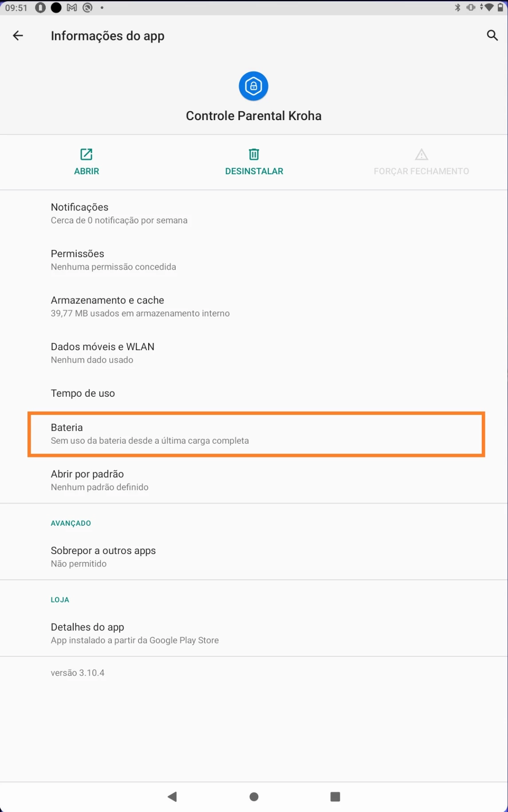This screenshot has height=812, width=508.
Task: Tap the Desinstalar trash icon
Action: click(x=254, y=154)
